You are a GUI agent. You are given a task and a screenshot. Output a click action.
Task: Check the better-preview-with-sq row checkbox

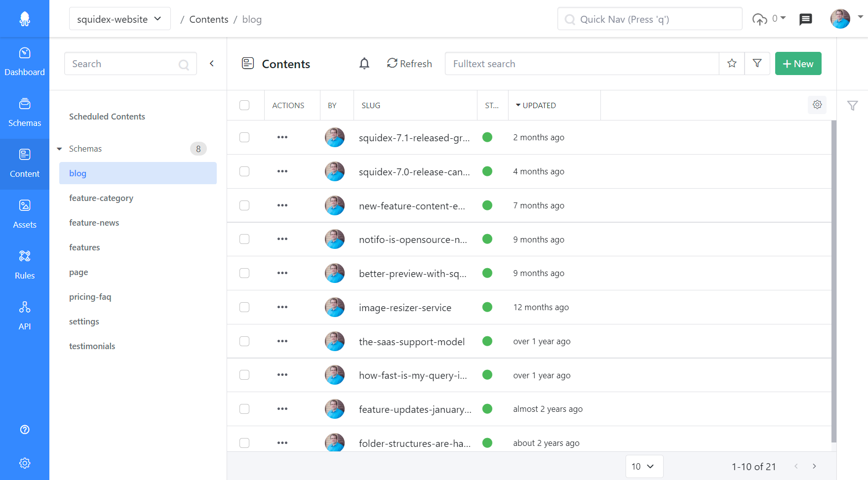[x=244, y=273]
